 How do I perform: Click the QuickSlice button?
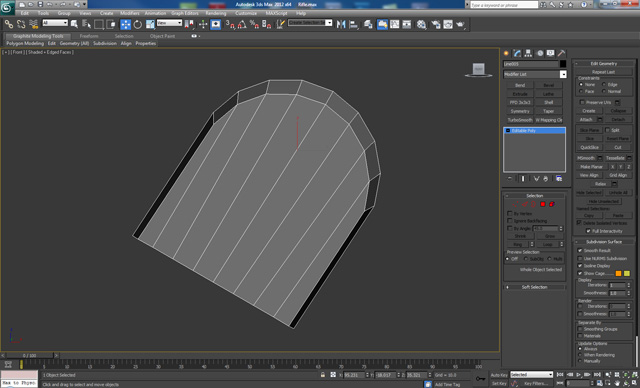[589, 147]
